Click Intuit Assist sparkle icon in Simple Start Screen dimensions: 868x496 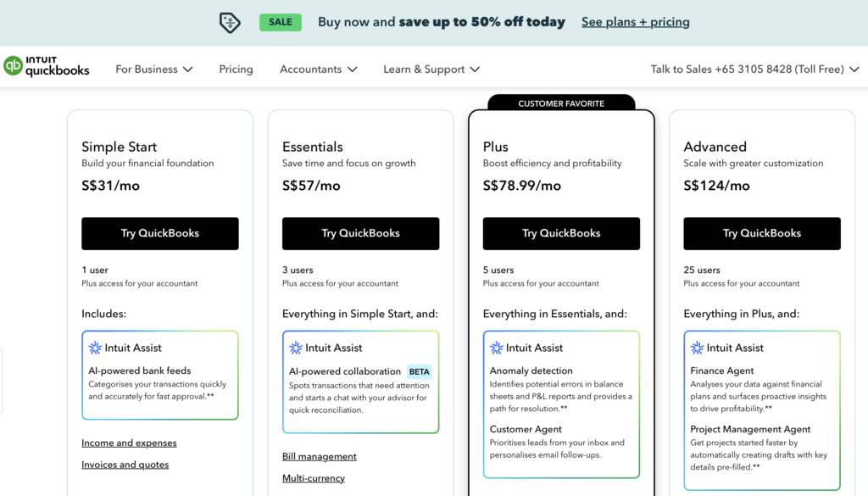pos(95,348)
